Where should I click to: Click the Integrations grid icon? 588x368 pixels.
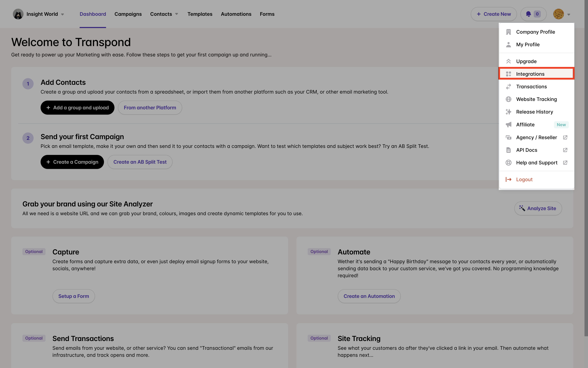pos(508,74)
